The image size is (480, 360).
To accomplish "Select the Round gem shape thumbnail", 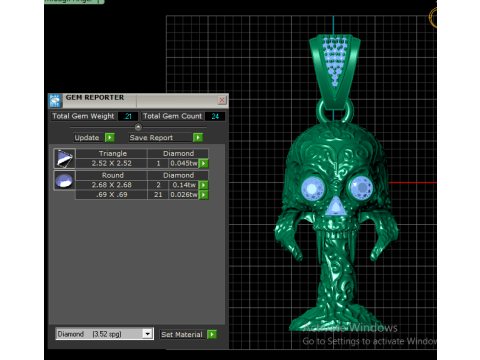I will tap(64, 180).
